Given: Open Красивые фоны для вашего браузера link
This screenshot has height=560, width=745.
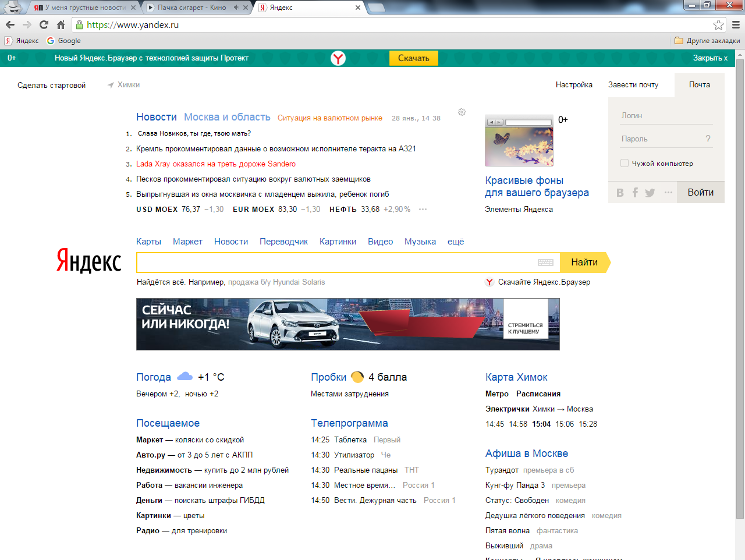Looking at the screenshot, I should [x=537, y=186].
